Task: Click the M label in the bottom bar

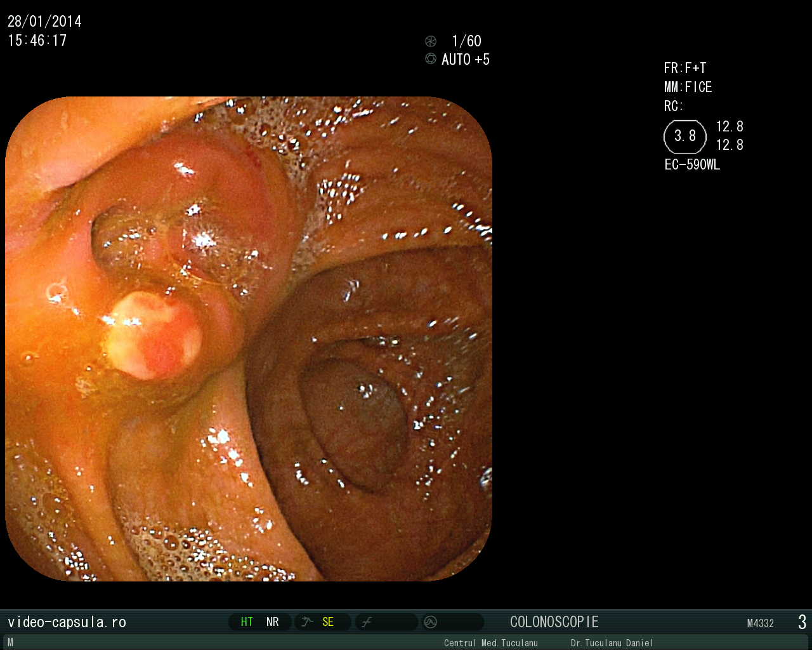Action: [x=10, y=642]
